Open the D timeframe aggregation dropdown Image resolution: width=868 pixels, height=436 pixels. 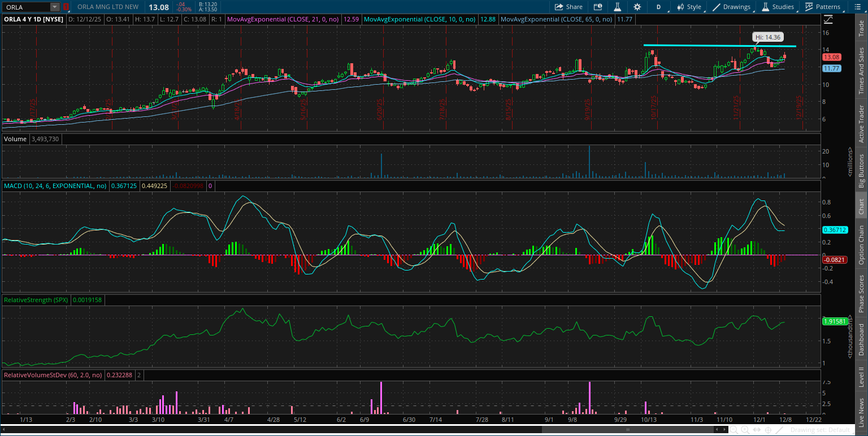pyautogui.click(x=658, y=7)
